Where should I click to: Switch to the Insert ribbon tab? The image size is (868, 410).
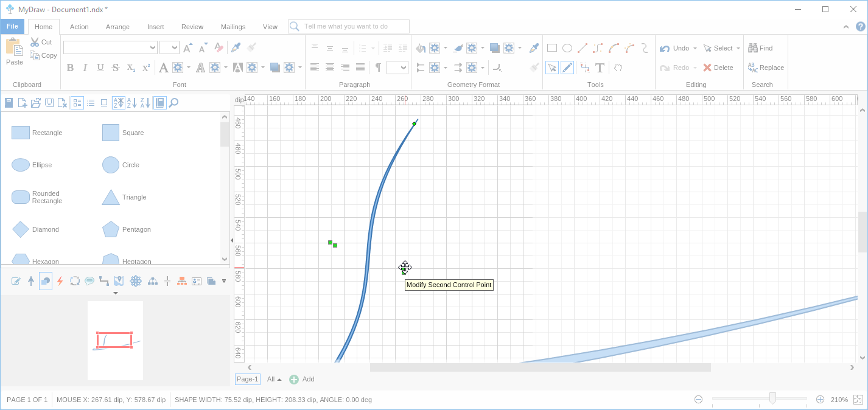155,27
